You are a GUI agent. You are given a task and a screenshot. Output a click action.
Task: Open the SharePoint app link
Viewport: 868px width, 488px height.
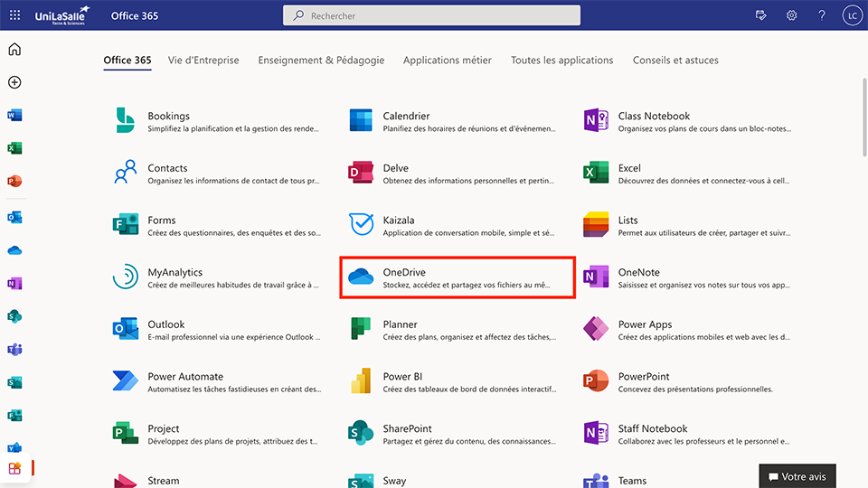pos(452,433)
